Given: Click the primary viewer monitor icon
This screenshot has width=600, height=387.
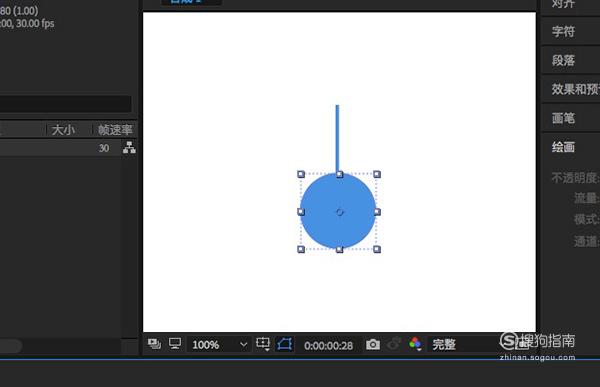Looking at the screenshot, I should pos(175,343).
